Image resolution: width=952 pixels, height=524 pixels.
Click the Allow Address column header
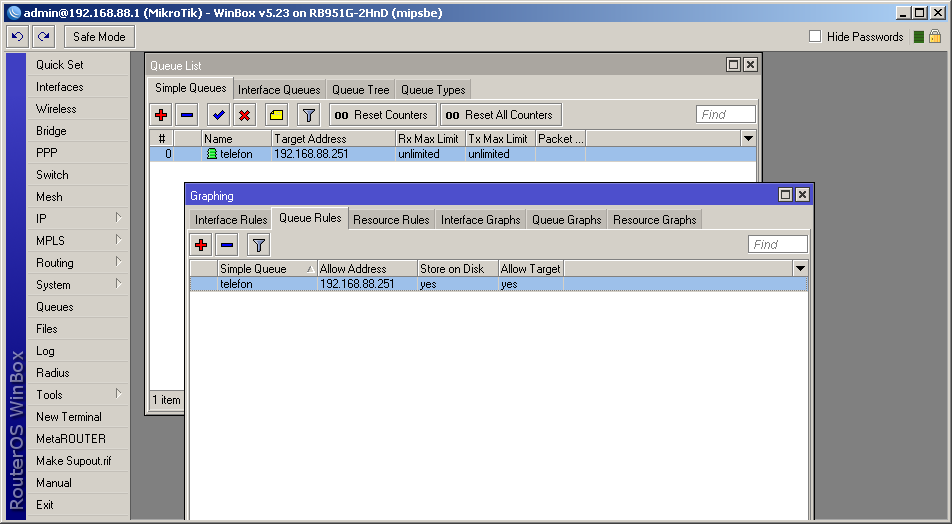point(367,268)
